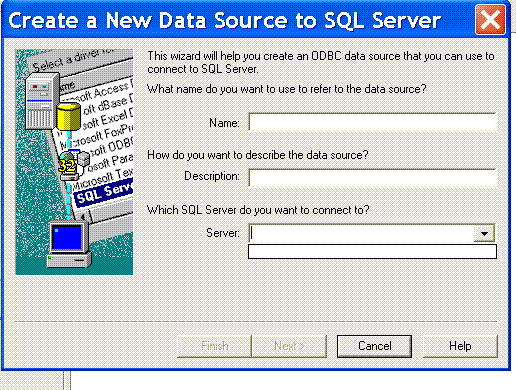Screen dimensions: 516x390
Task: Click the server tower icon in wizard illustration
Action: click(x=41, y=102)
